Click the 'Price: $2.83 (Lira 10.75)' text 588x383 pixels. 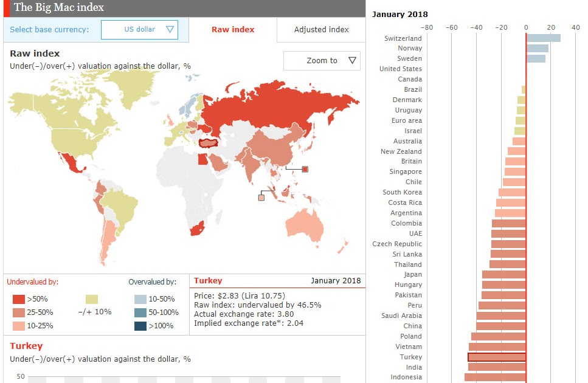pos(239,295)
